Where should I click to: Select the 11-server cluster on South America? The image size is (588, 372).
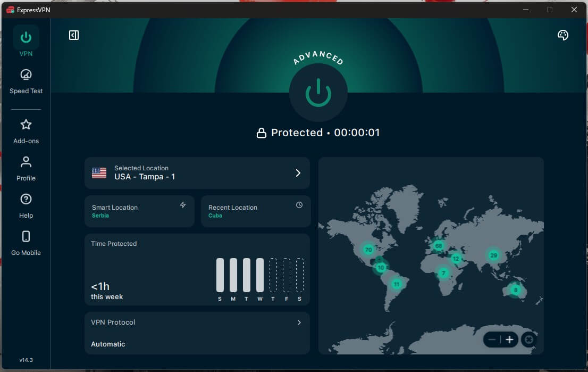(397, 284)
